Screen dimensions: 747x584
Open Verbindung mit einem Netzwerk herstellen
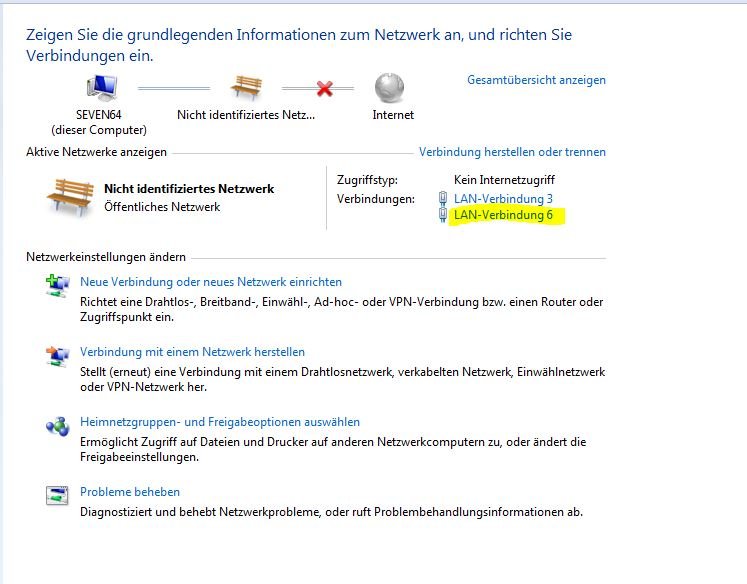pos(192,352)
